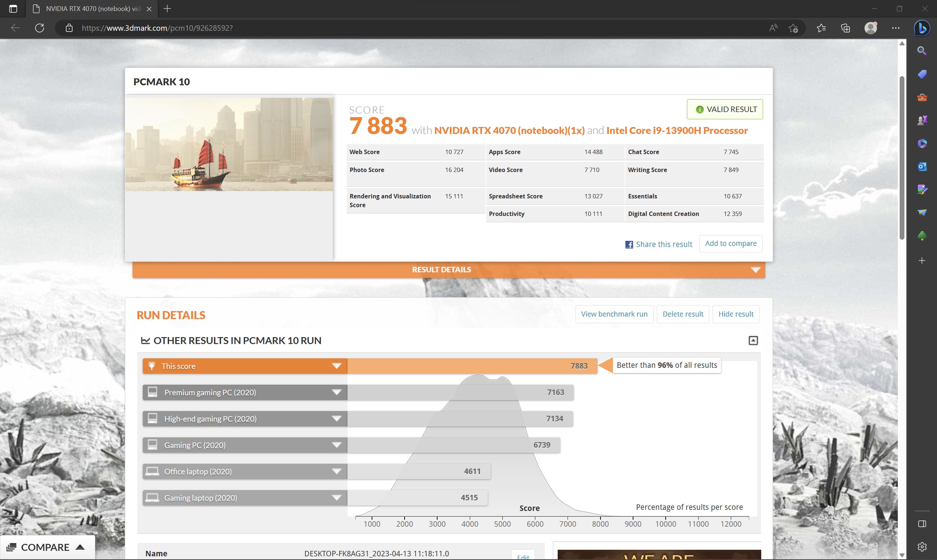937x560 pixels.
Task: Open the Read aloud icon in address bar
Action: point(773,28)
